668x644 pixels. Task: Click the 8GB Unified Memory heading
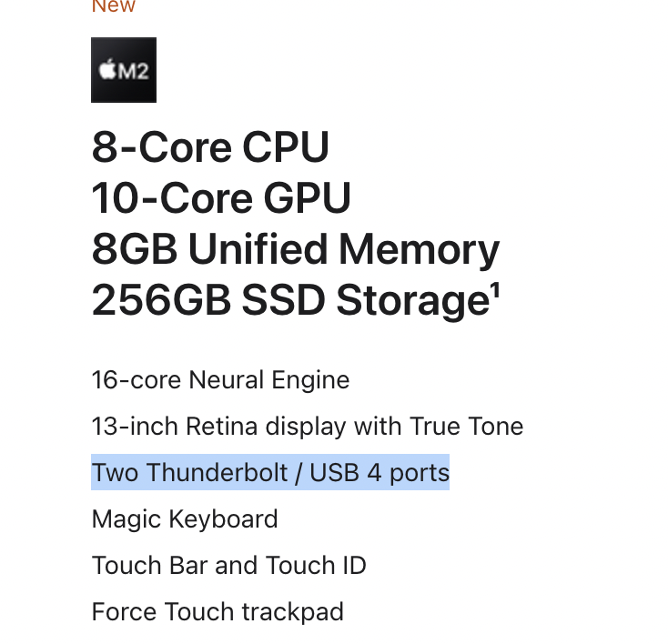tap(295, 249)
